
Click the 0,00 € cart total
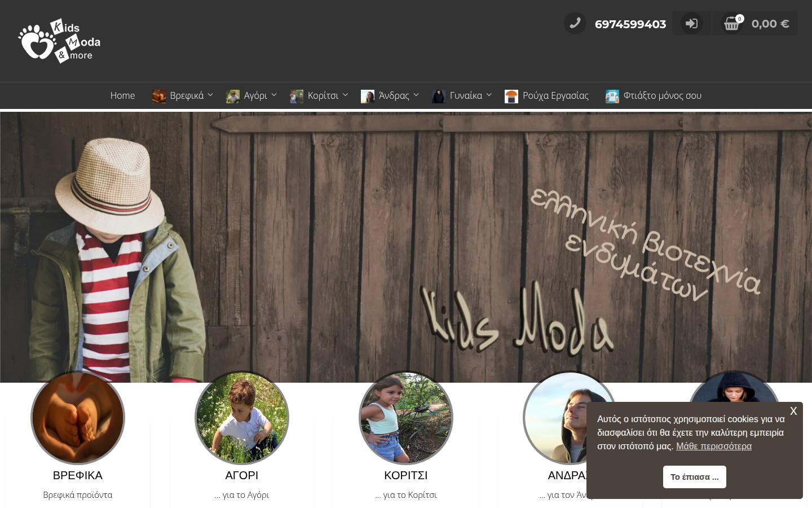tap(770, 24)
